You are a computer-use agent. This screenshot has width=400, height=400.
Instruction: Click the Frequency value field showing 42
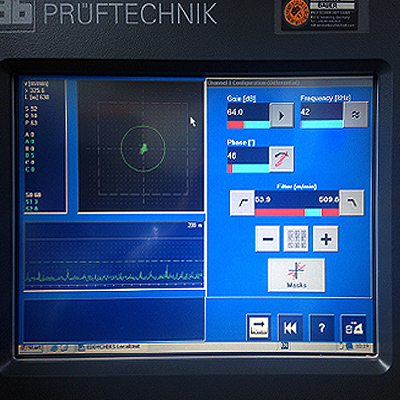(x=322, y=112)
